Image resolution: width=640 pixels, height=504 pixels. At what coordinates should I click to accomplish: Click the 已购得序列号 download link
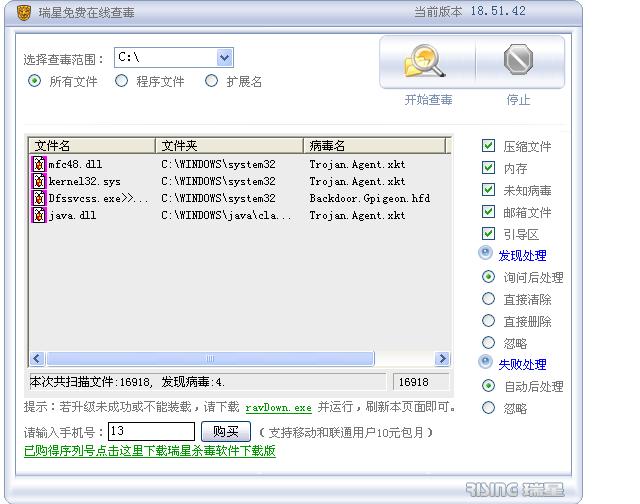pos(150,451)
